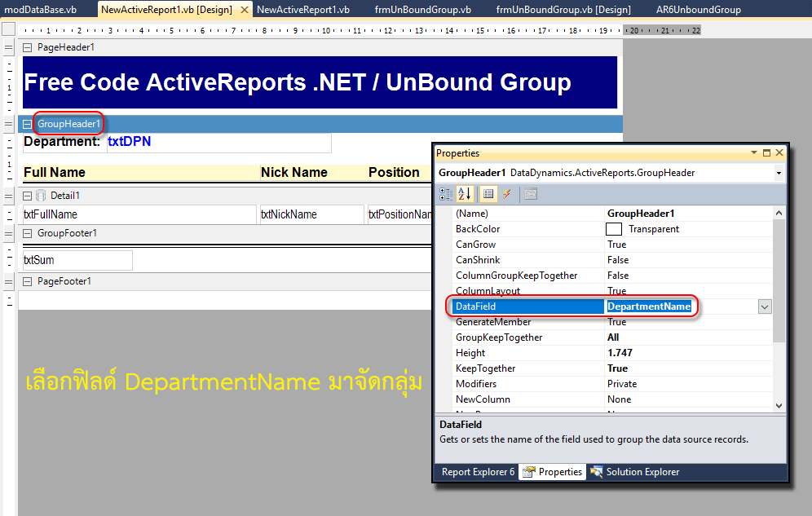
Task: Close the NewActiveReport1.vb [Design] tab
Action: coord(245,9)
